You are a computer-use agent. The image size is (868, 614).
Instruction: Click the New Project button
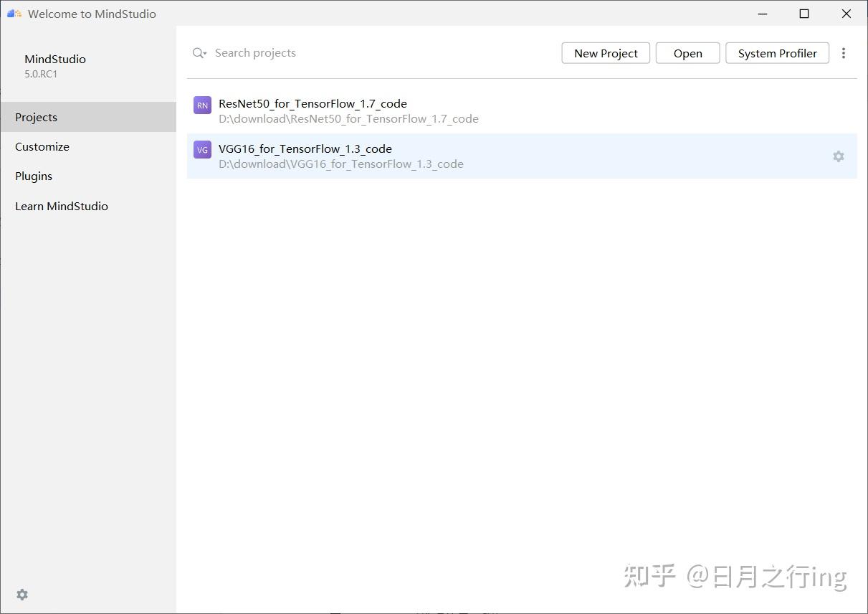[x=605, y=52]
